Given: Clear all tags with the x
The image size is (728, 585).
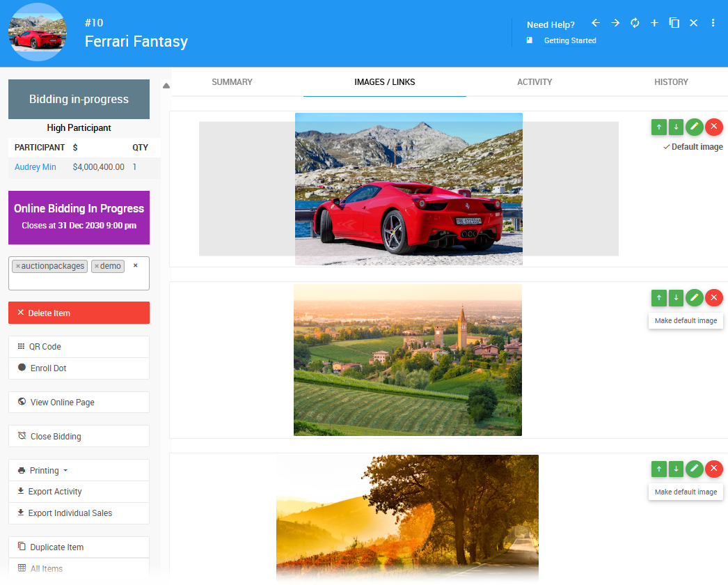Looking at the screenshot, I should (136, 265).
